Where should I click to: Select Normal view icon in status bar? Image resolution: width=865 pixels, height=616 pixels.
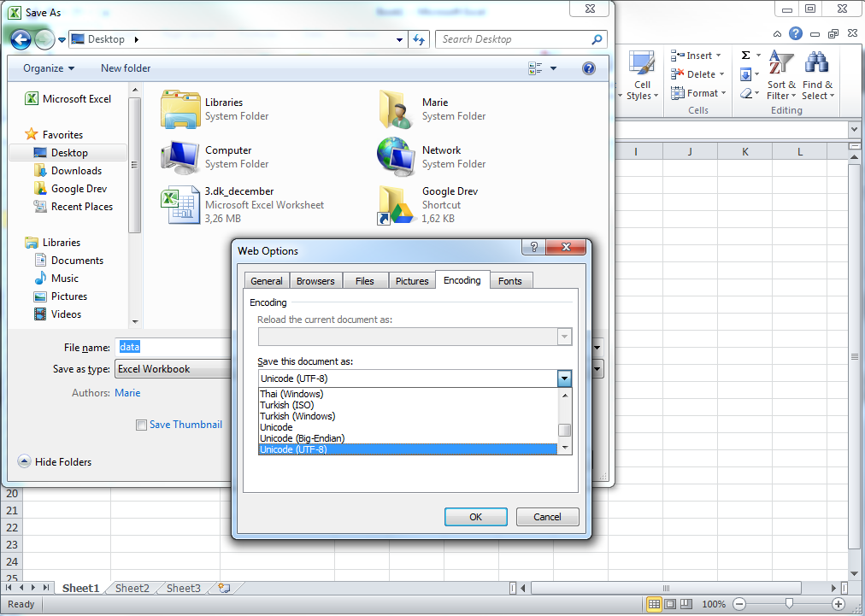point(654,604)
